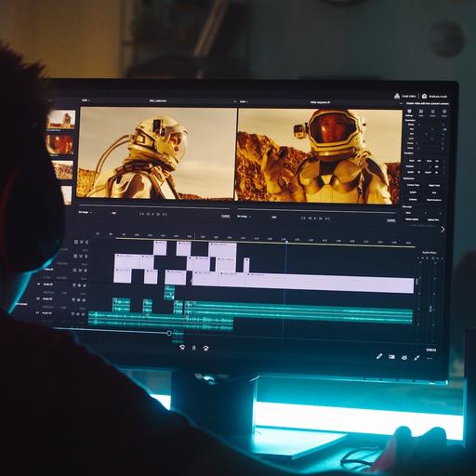Click the rectangle caption icon beside the pencil
The image size is (476, 476).
pyautogui.click(x=391, y=357)
